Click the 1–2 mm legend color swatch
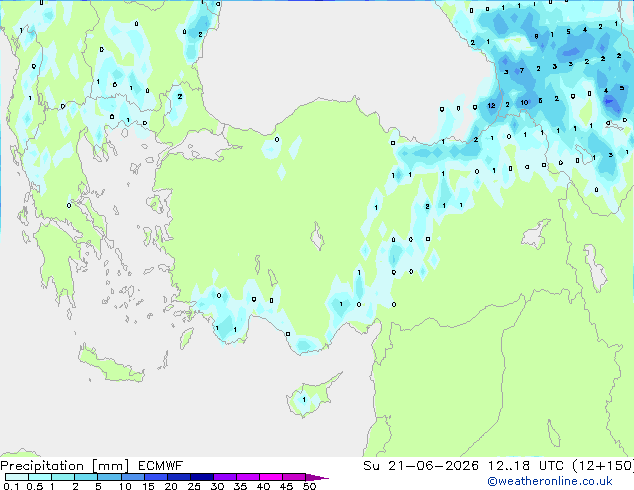This screenshot has width=634, height=490. (x=63, y=477)
